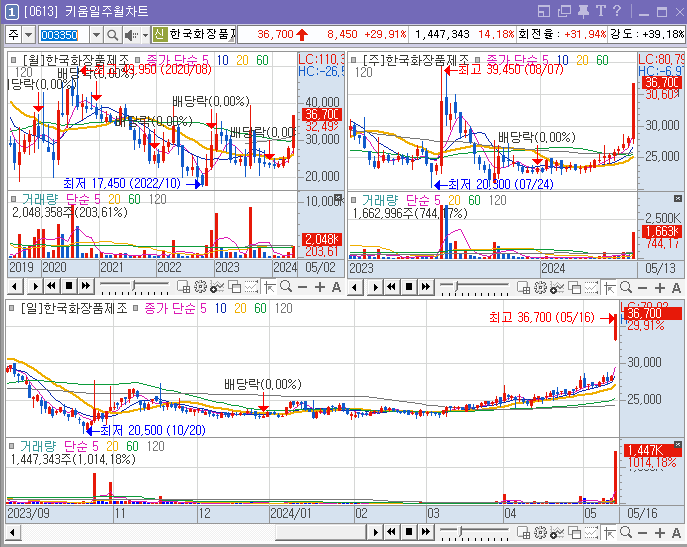Screen dimensions: 687x547
Task: Click stop button under daily chart
Action: click(409, 532)
